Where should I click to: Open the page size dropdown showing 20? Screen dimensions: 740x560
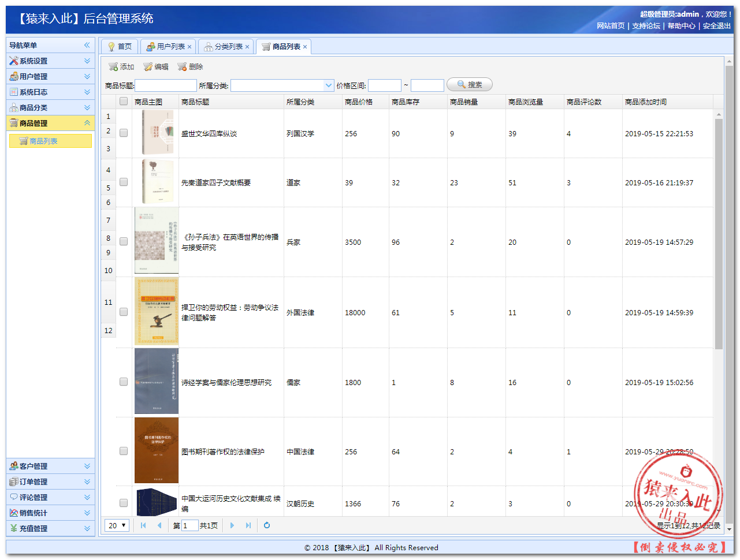tap(117, 525)
